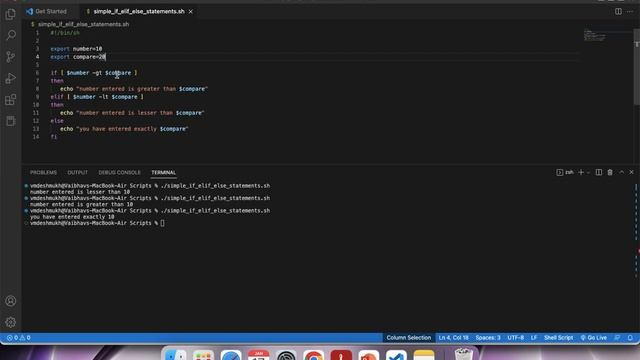Add a new terminal with the plus icon
The height and width of the screenshot is (360, 640).
coord(581,172)
